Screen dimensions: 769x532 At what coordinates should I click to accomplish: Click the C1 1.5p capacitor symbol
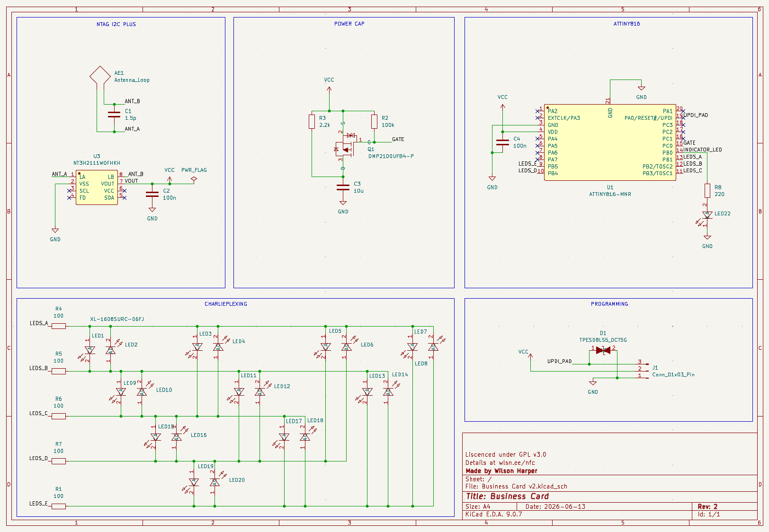(x=114, y=114)
